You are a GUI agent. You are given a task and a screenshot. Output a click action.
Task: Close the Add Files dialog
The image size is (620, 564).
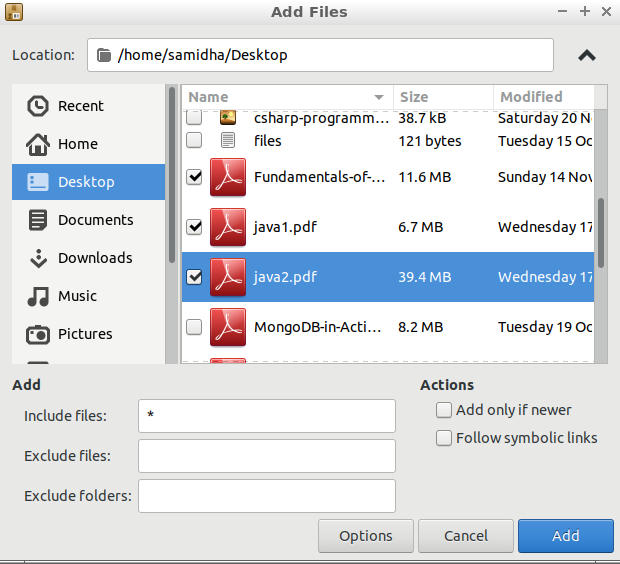(x=606, y=11)
